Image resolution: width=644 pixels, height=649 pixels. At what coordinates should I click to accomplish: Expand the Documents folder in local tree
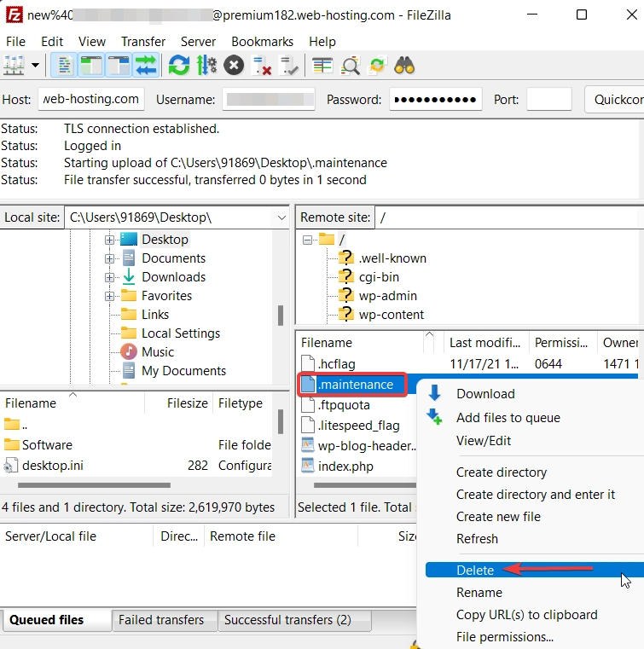(x=109, y=258)
